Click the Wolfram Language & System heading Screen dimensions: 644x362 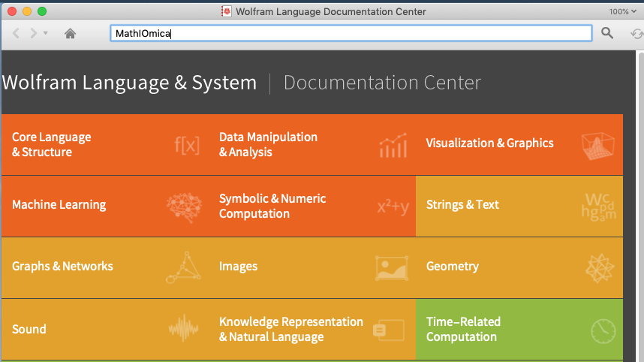point(129,83)
